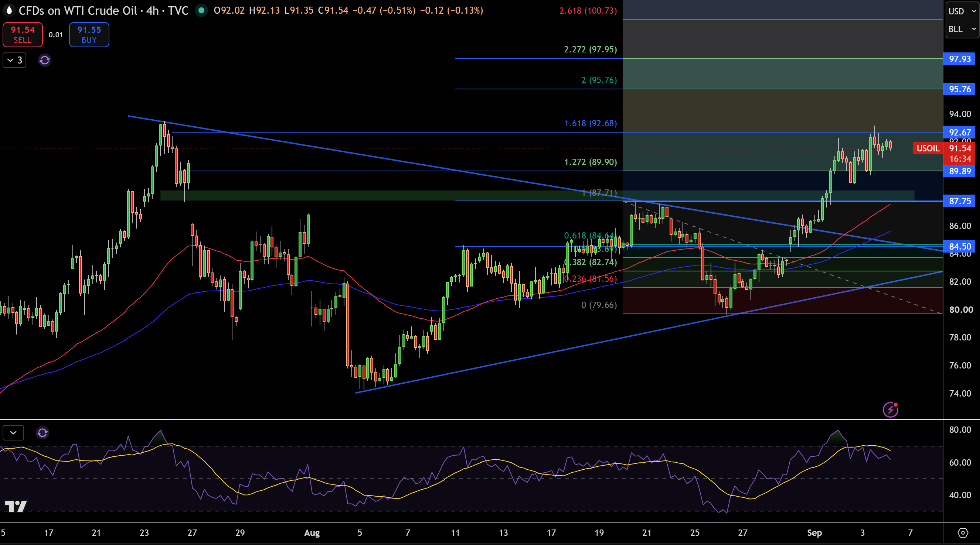Screen dimensions: 980x545
Task: Click the CFDs on WTI Crude Oil title
Action: [78, 10]
